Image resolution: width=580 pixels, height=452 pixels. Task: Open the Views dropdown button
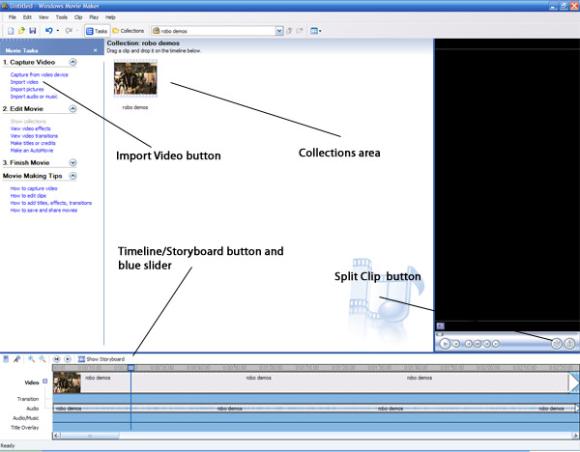click(x=316, y=31)
